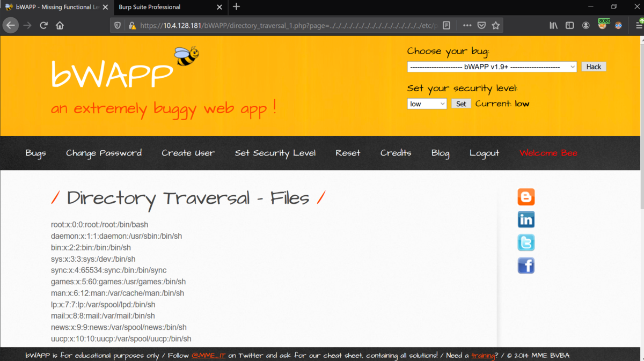Open the Firefox account icon
Viewport: 644px width, 361px height.
pyautogui.click(x=586, y=25)
